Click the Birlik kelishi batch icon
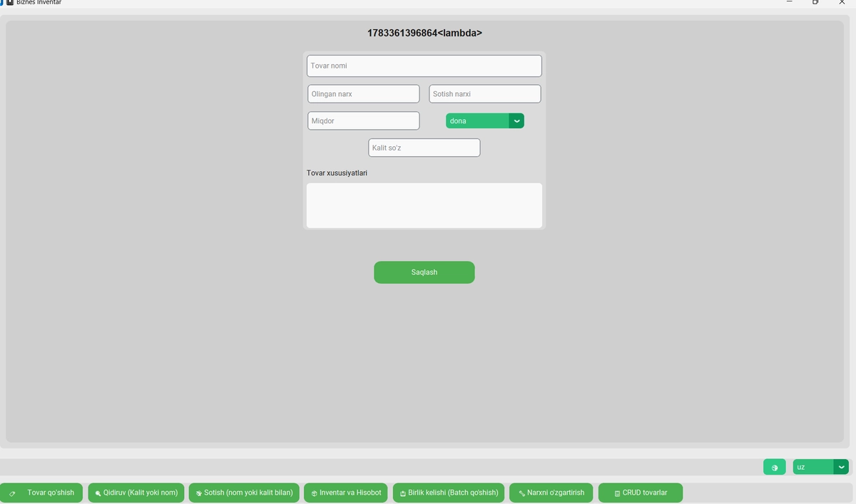 [x=402, y=493]
